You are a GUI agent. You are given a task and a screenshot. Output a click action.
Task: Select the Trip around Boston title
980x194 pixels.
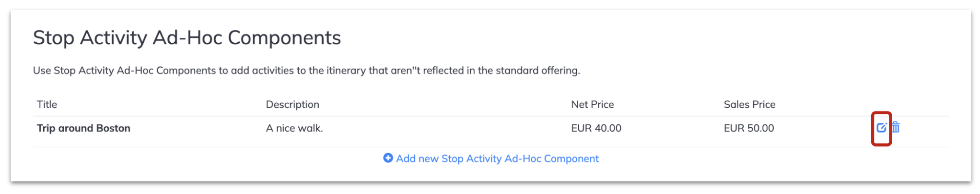pyautogui.click(x=83, y=128)
